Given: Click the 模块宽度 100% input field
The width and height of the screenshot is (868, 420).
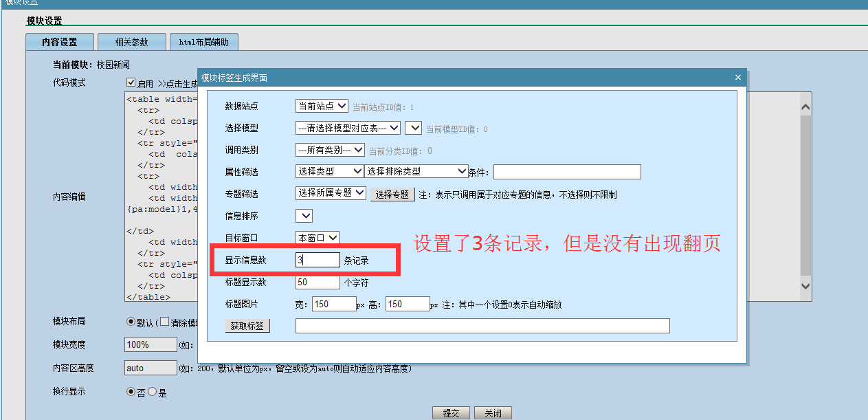Looking at the screenshot, I should [x=151, y=344].
